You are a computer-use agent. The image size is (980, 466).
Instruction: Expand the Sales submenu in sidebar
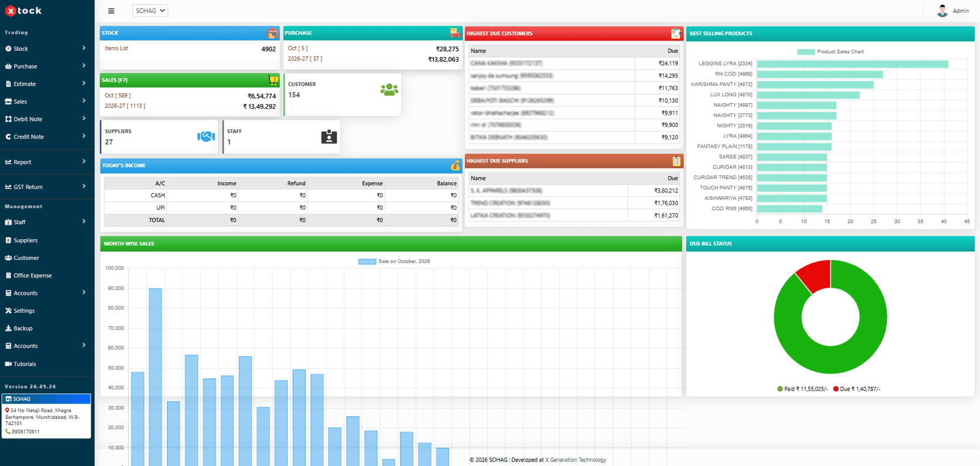pyautogui.click(x=47, y=102)
